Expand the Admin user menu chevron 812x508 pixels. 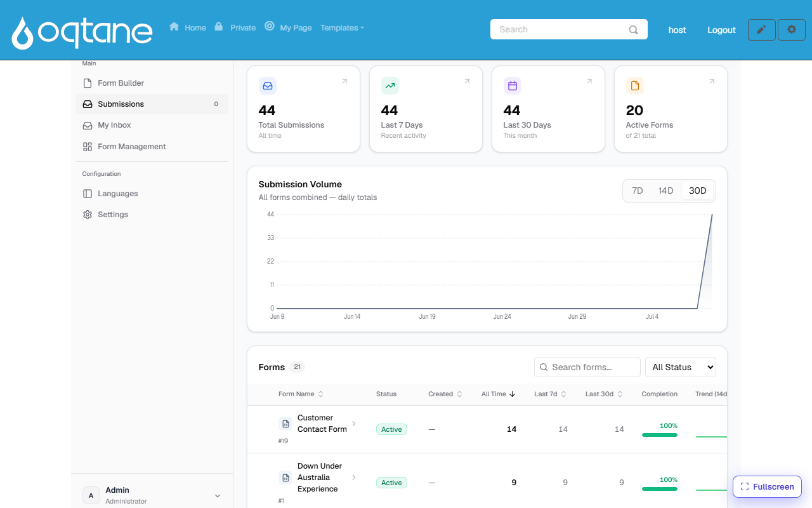[x=218, y=496]
